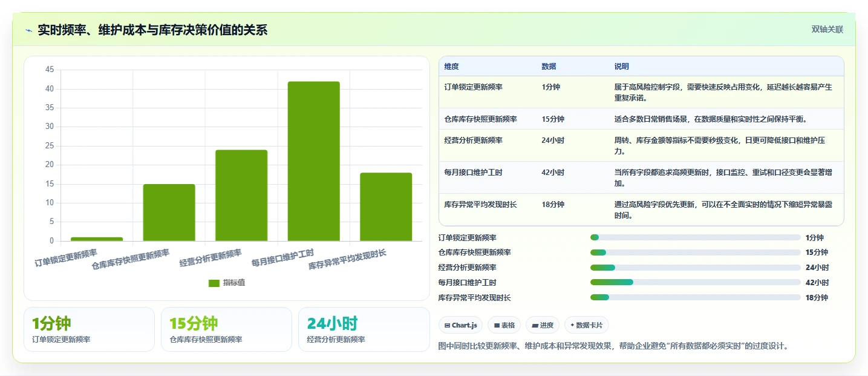Viewport: 868px width, 376px height.
Task: Click the 42小时 table cell
Action: [x=553, y=173]
